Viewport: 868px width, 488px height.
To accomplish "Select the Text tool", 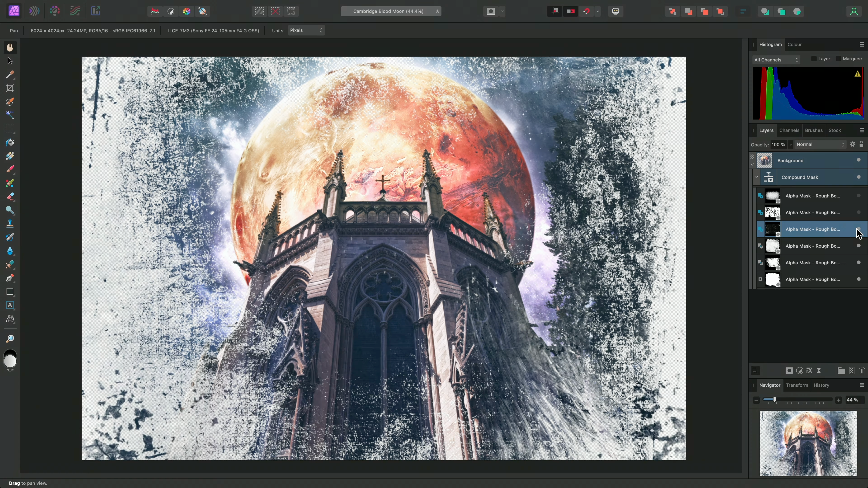I will point(10,305).
